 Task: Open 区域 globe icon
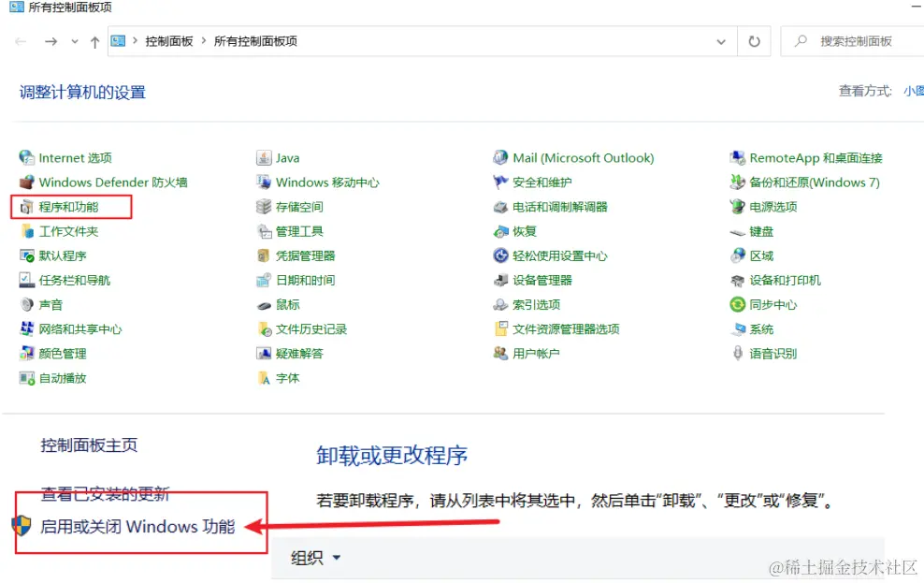point(737,255)
